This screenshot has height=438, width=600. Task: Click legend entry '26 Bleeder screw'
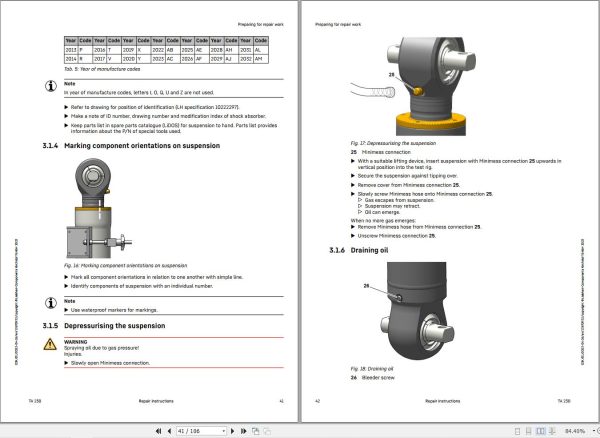(372, 378)
